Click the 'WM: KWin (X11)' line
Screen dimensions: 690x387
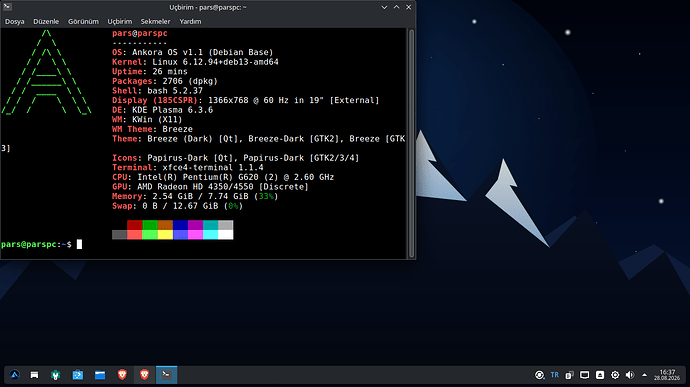point(147,119)
